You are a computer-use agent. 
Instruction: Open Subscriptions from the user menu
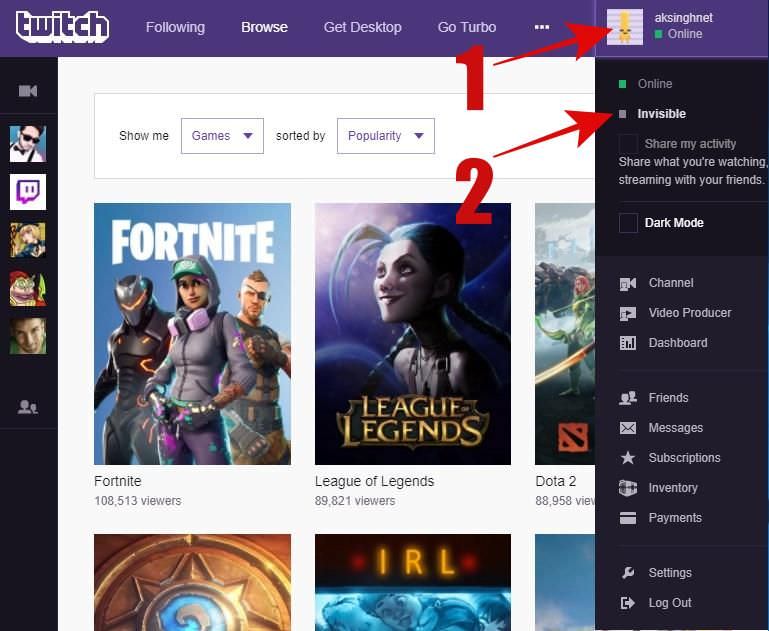click(x=684, y=457)
